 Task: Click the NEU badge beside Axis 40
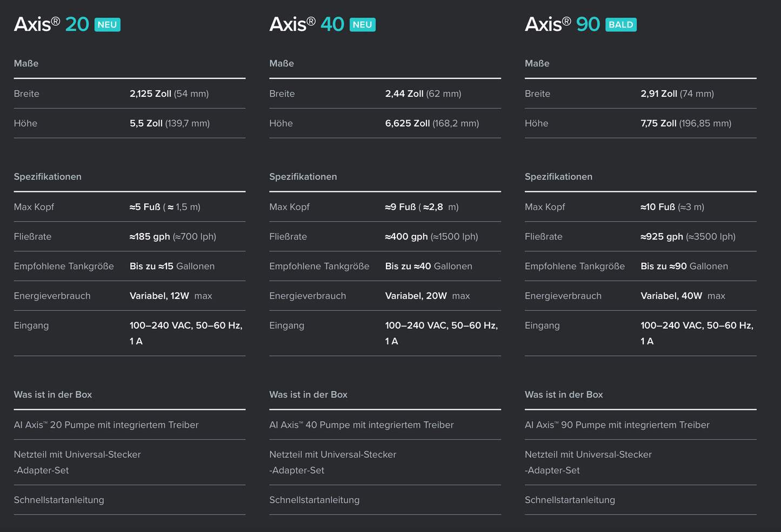point(362,25)
